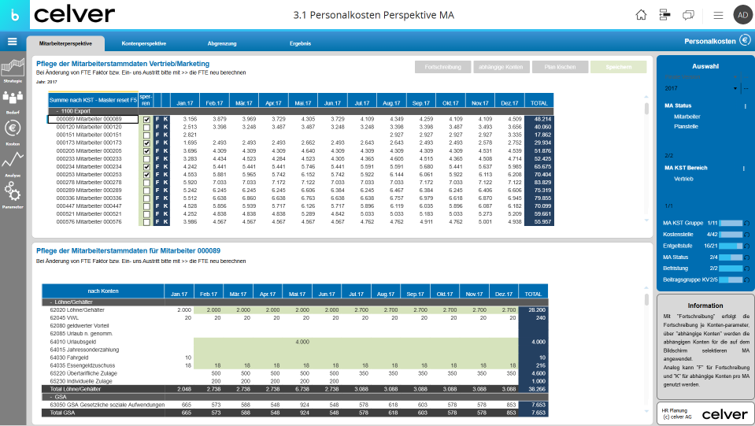Collapse the Löhne/Gehälter account group
Viewport: 755px width, 426px height.
51,302
